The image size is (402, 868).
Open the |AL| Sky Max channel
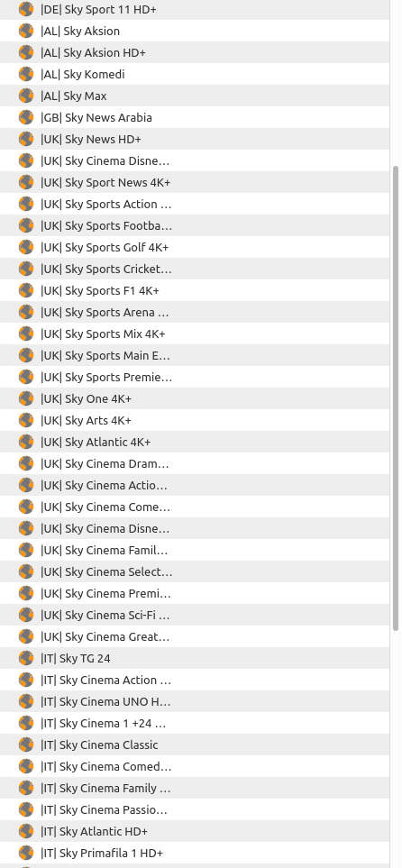[195, 96]
